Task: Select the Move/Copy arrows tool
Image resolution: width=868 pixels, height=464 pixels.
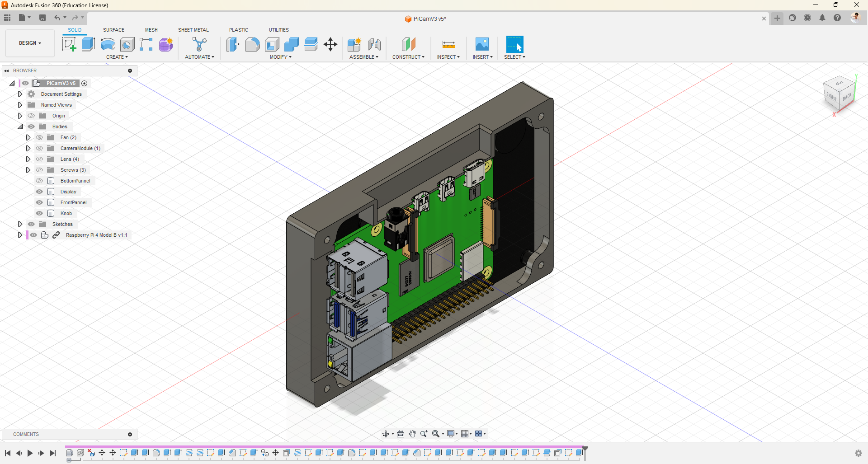Action: tap(330, 44)
